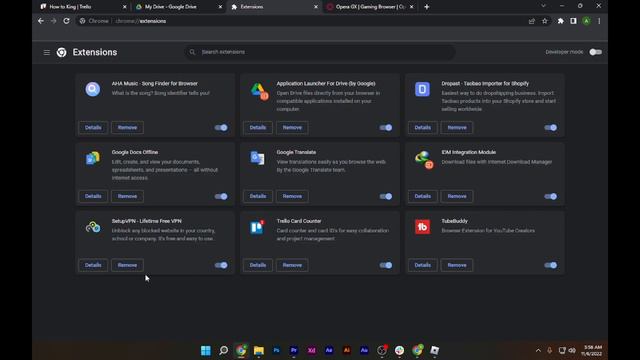Disable the IDM Integration Module toggle
Viewport: 640px width, 360px height.
(x=551, y=196)
